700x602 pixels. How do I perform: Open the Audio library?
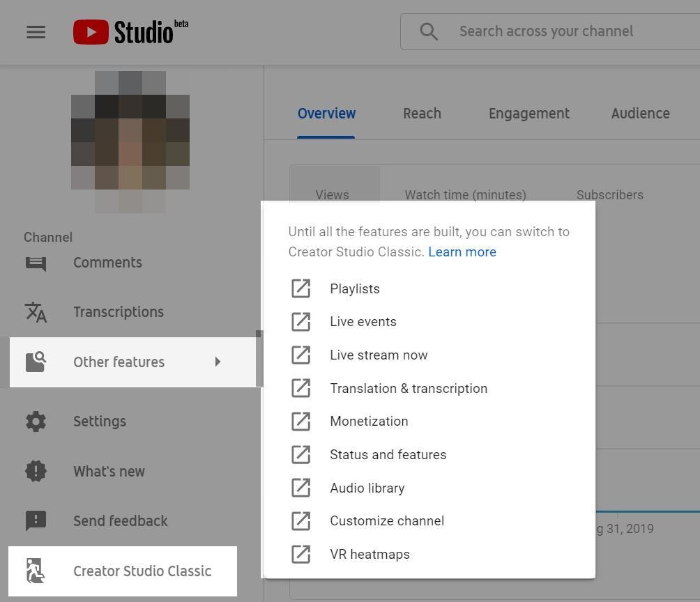point(367,488)
